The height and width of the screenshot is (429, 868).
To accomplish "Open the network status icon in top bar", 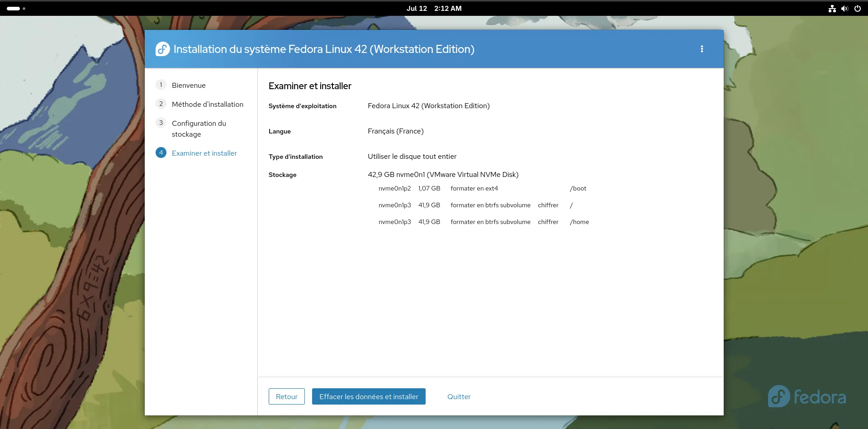I will 832,9.
